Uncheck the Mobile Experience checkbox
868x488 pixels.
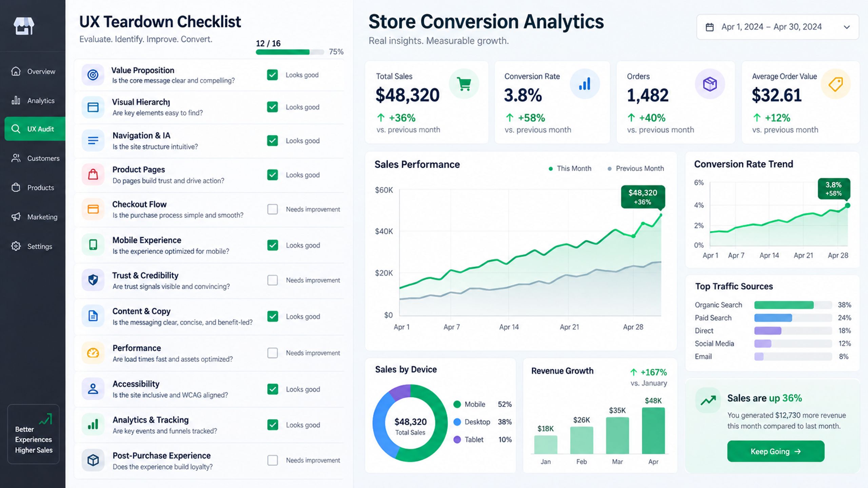coord(272,245)
